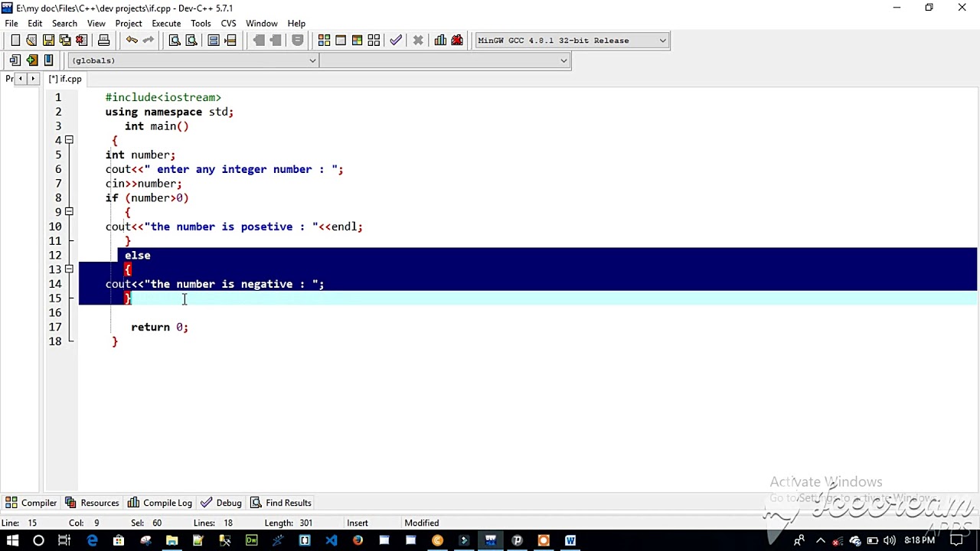
Task: Click the Rebuild All toolbar icon
Action: [x=374, y=41]
